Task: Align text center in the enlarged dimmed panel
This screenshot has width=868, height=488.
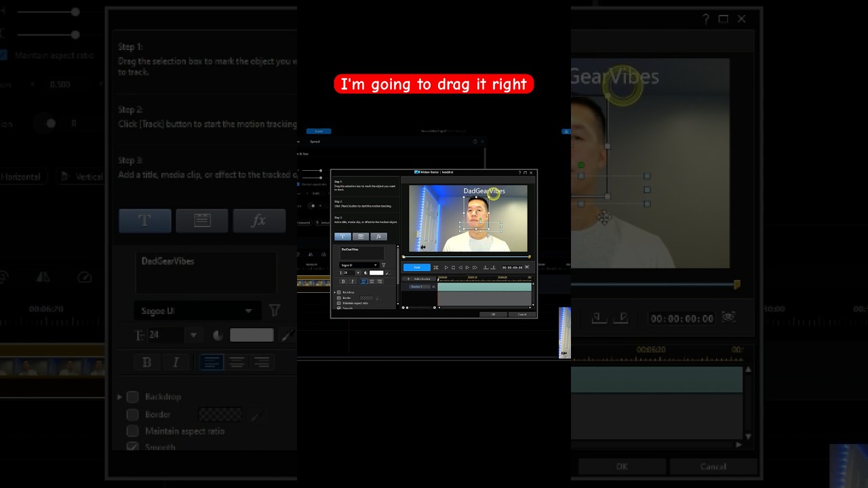Action: click(237, 363)
